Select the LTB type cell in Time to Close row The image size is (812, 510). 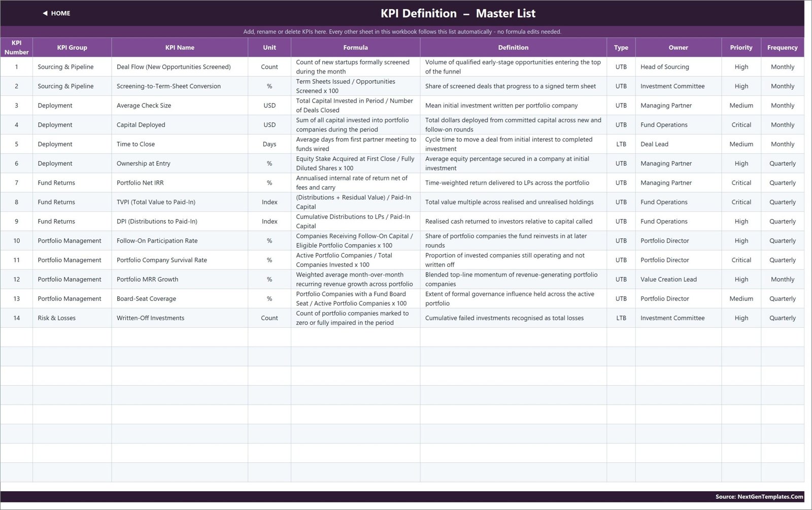(621, 144)
